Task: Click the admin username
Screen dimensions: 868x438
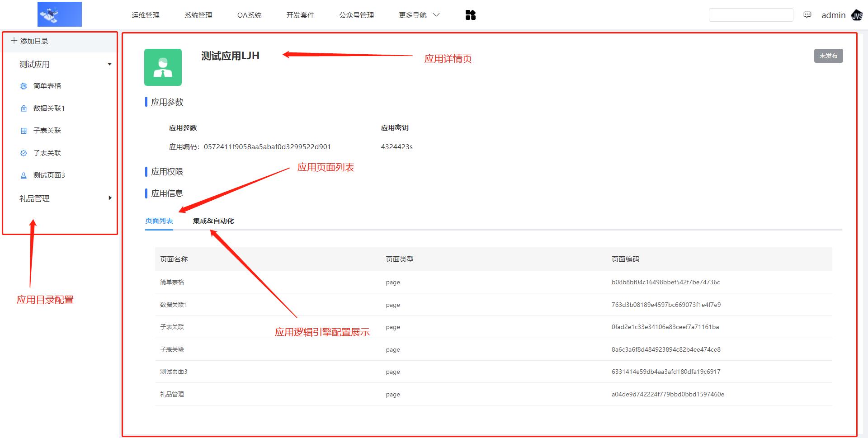Action: click(834, 15)
